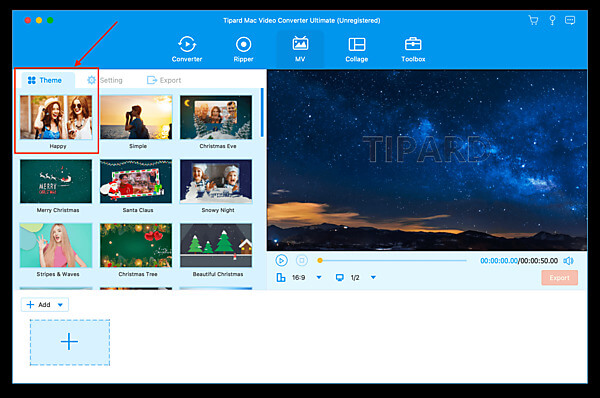Click the shopping cart purchase icon
600x398 pixels.
[533, 20]
